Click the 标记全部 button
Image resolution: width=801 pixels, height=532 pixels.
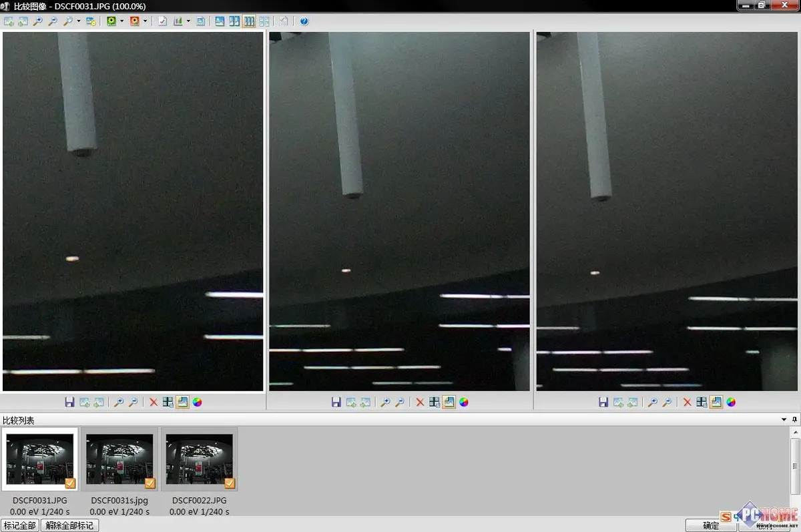[x=19, y=525]
